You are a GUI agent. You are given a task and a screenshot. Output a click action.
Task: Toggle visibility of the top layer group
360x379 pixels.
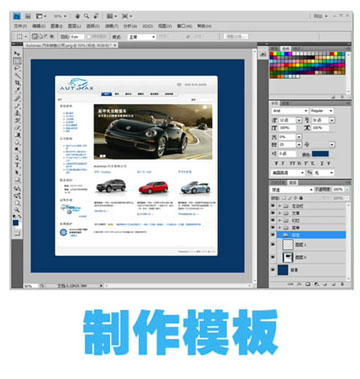click(273, 206)
